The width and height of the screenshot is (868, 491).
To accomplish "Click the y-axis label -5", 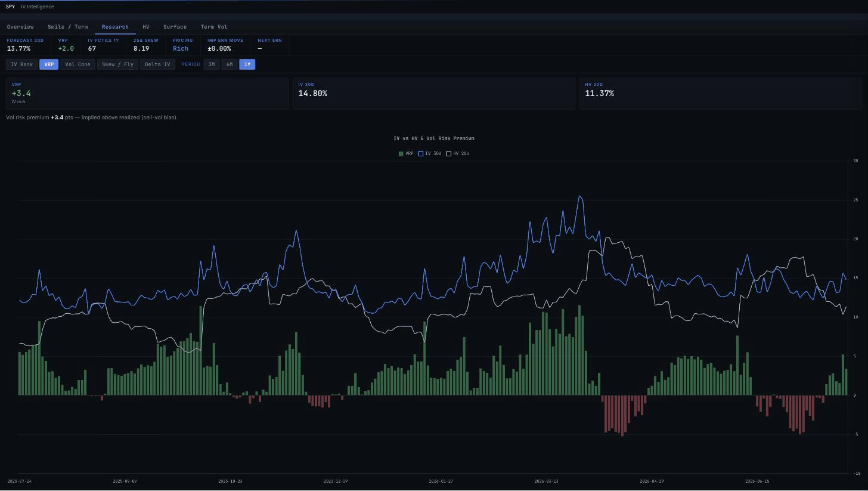I will [x=855, y=434].
